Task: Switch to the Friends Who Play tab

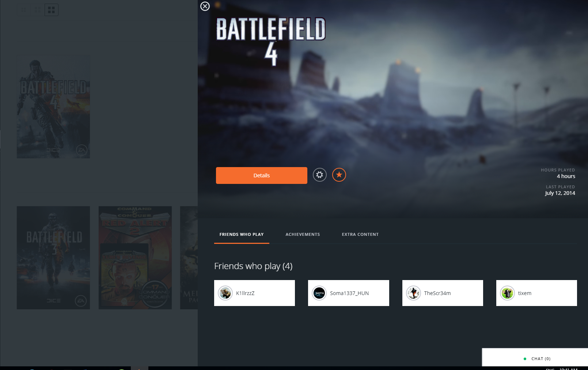Action: [x=242, y=235]
